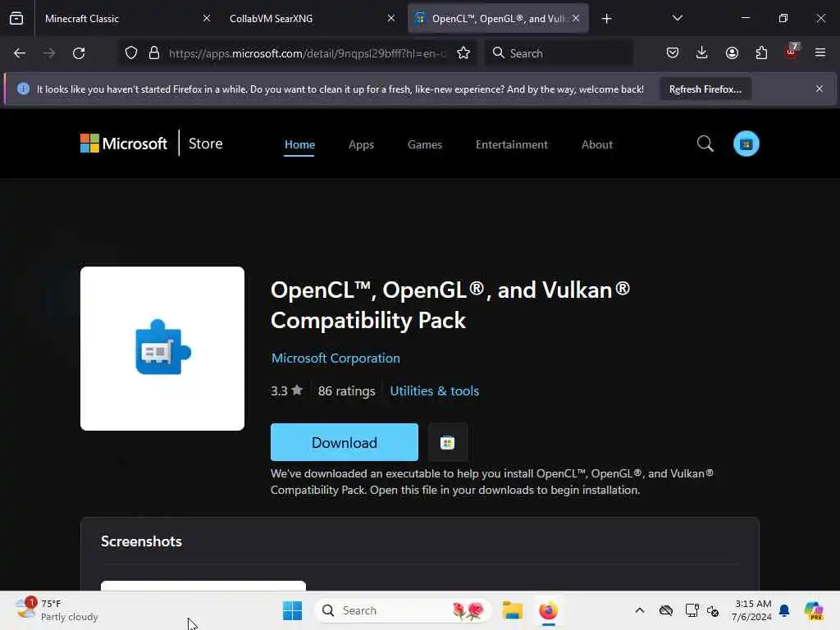Dismiss the Firefox refresh notification bar
Viewport: 840px width, 630px height.
[x=819, y=89]
